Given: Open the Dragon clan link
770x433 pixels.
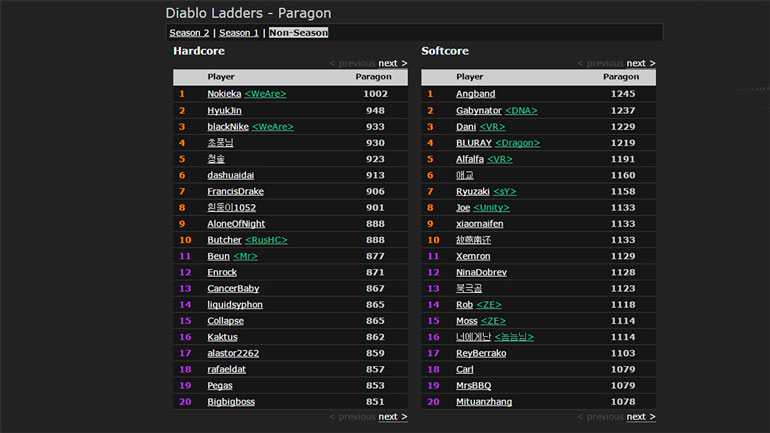Looking at the screenshot, I should coord(518,143).
